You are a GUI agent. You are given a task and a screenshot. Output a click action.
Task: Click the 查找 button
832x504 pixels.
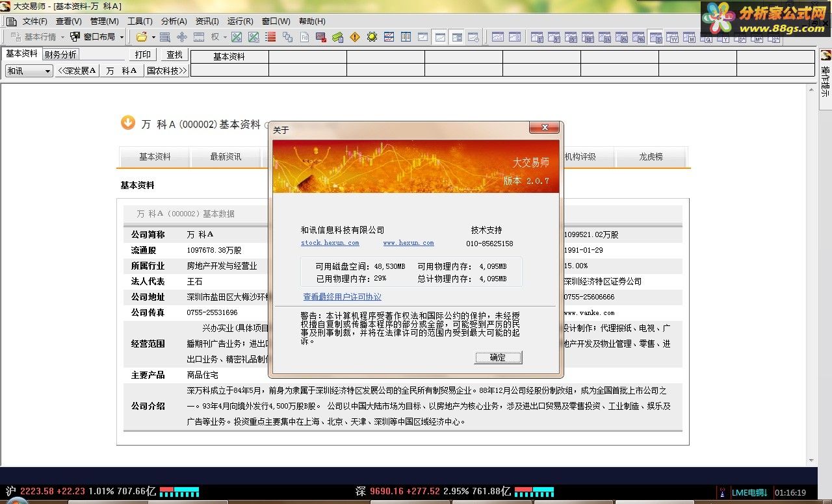coord(174,55)
